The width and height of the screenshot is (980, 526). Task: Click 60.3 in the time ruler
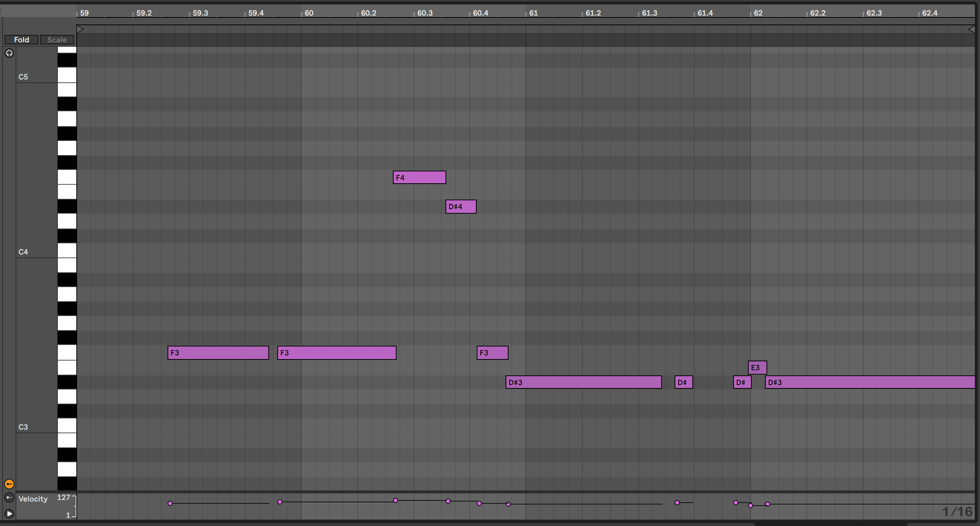[x=424, y=13]
